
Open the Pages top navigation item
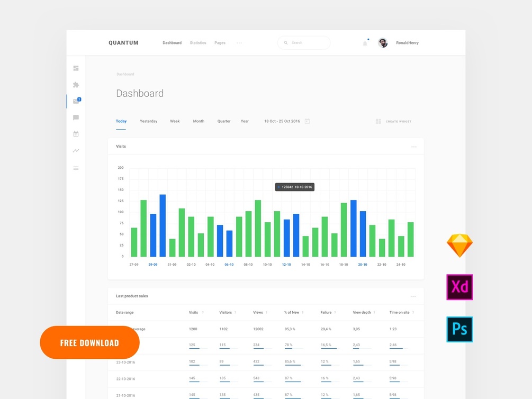[220, 43]
